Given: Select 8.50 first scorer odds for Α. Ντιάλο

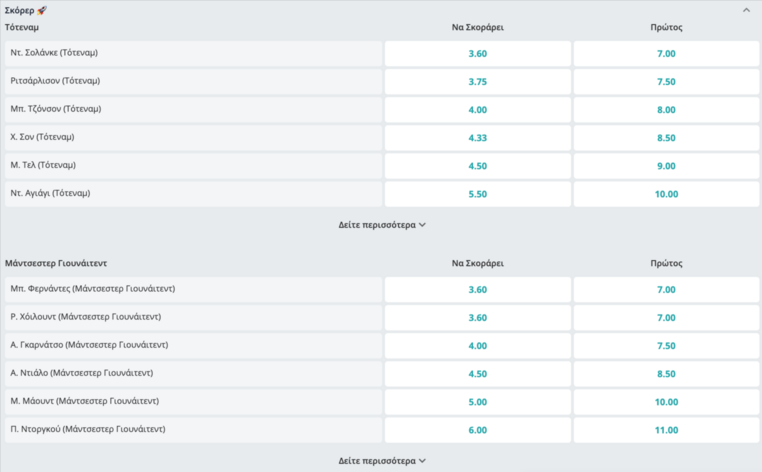Looking at the screenshot, I should 666,374.
